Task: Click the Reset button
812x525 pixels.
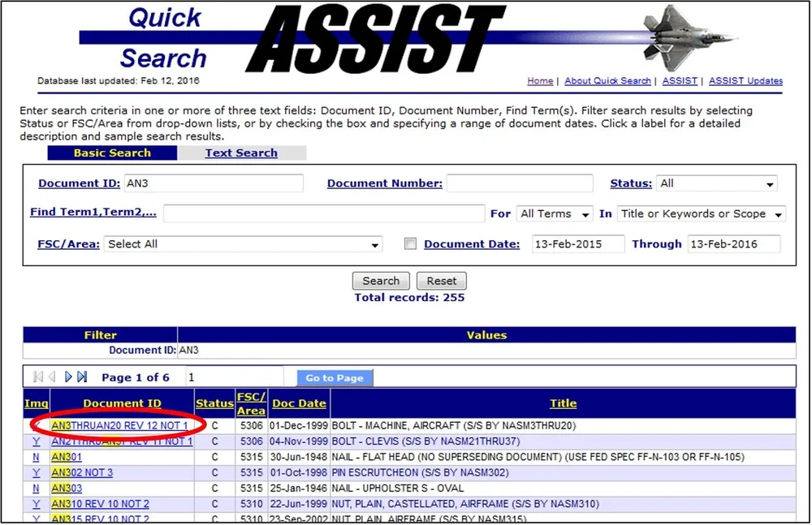Action: point(441,281)
